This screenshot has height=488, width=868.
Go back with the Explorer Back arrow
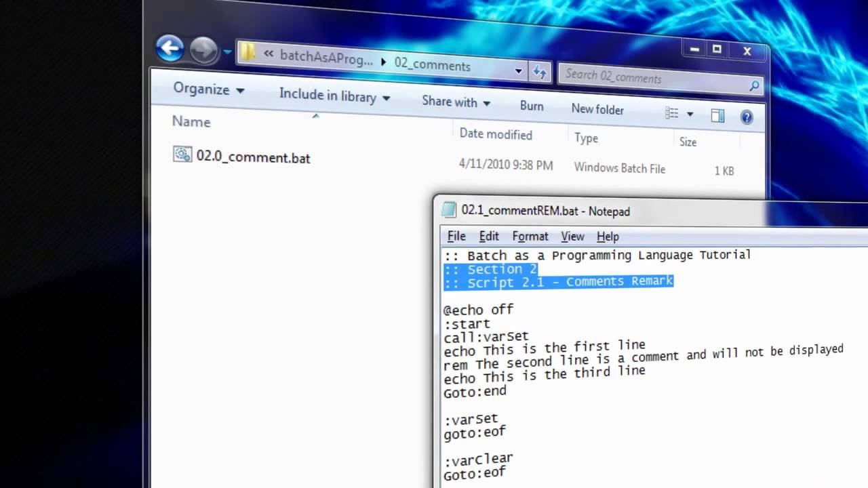coord(170,48)
